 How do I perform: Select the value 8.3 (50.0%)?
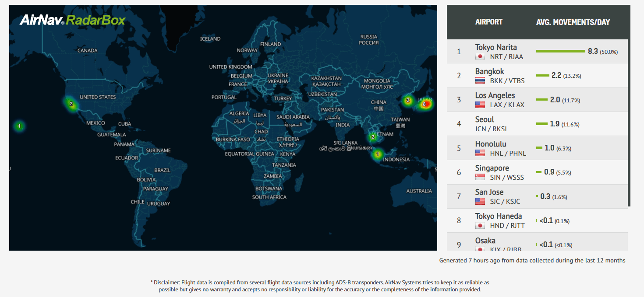603,52
